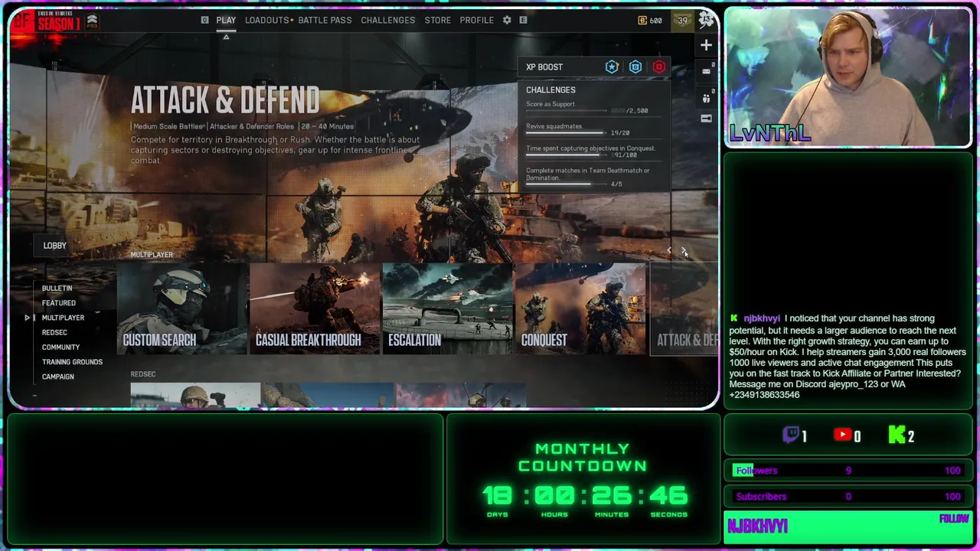Click the Subscribers goal bar
This screenshot has height=551, width=980.
(x=848, y=497)
